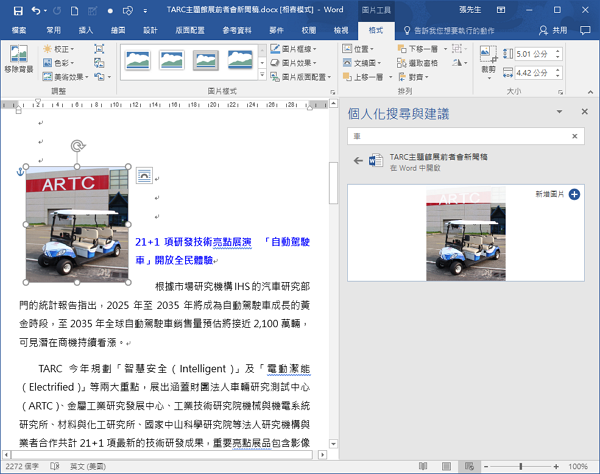
Task: Click the Share (共用) button
Action: tap(553, 30)
